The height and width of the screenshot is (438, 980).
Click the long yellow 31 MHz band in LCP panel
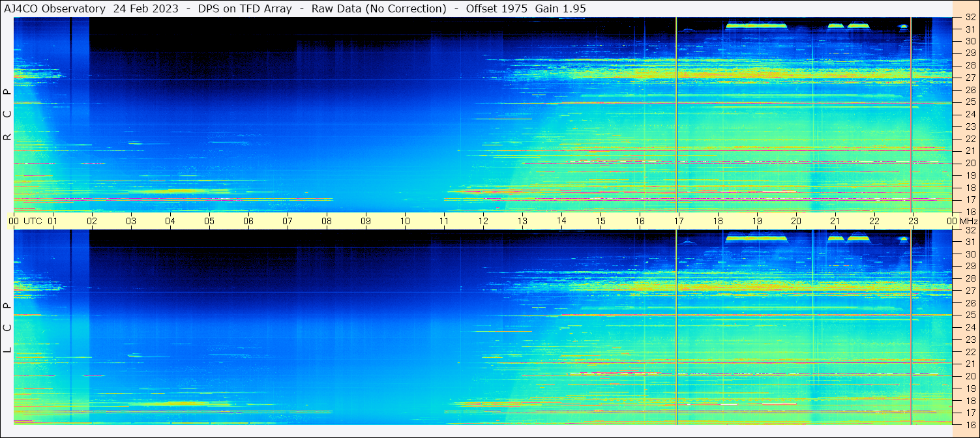click(756, 239)
